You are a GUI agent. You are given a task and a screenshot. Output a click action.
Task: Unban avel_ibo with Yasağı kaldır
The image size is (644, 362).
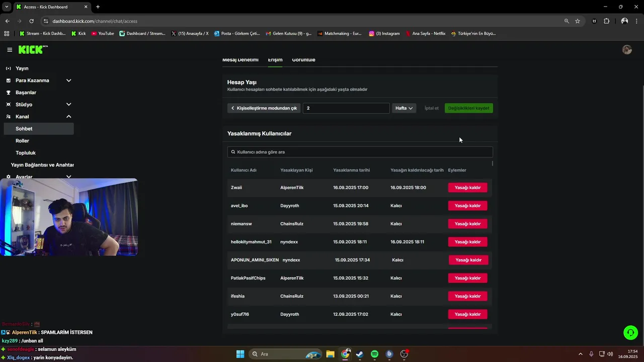click(x=468, y=206)
